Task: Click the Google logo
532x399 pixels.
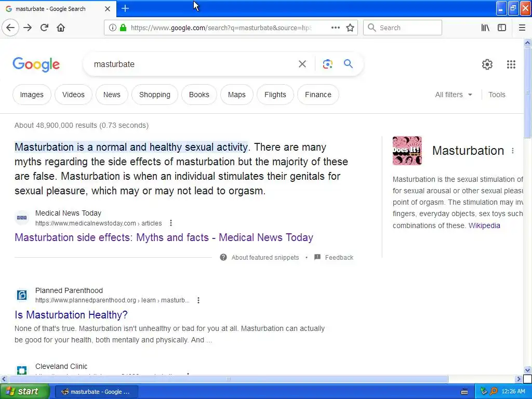Action: pos(36,64)
